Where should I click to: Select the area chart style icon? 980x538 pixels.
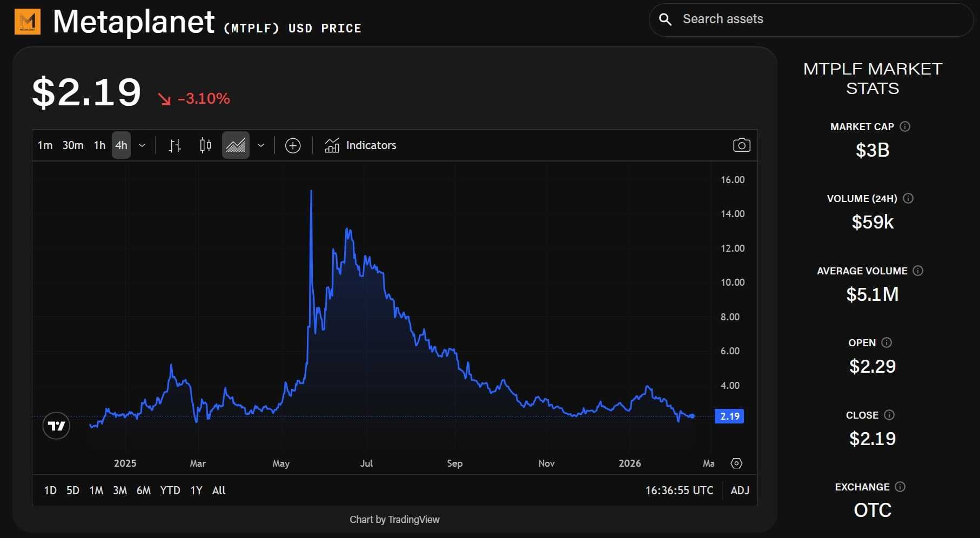236,145
